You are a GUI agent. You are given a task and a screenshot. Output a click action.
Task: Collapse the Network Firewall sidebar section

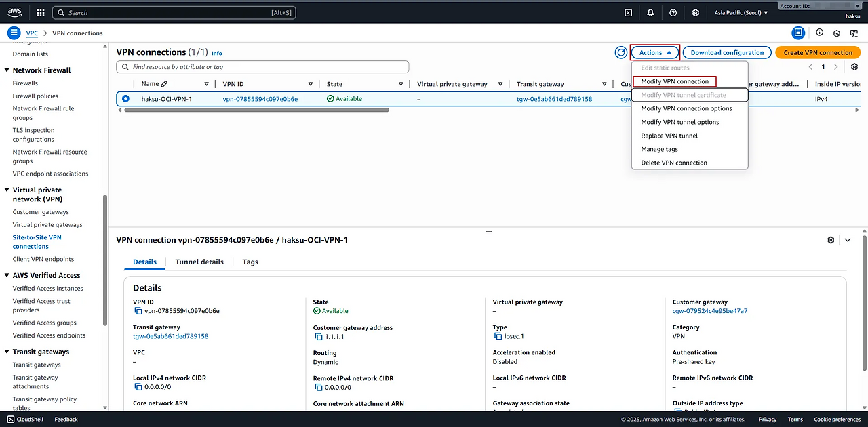(x=7, y=70)
